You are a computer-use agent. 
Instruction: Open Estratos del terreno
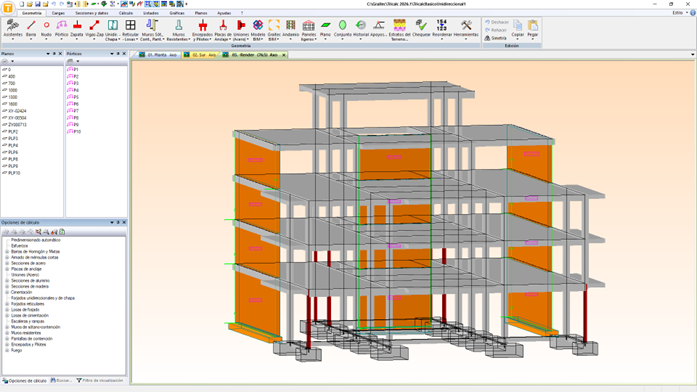click(399, 29)
